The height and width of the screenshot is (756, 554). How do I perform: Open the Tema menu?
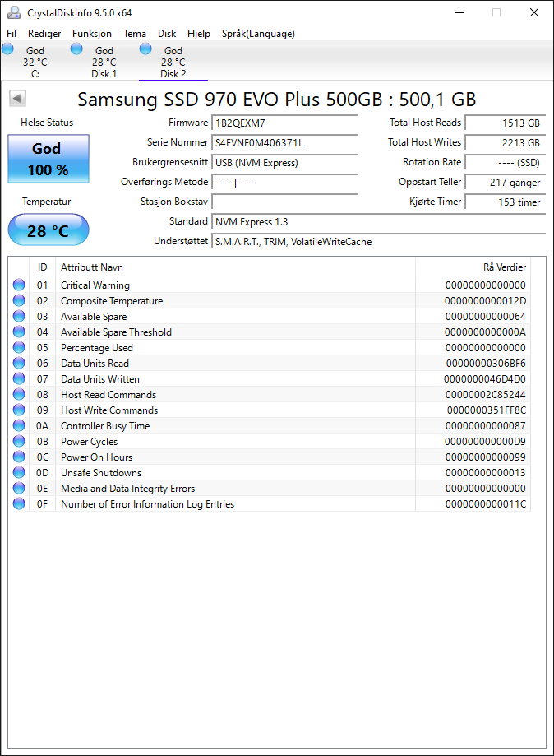[x=135, y=34]
